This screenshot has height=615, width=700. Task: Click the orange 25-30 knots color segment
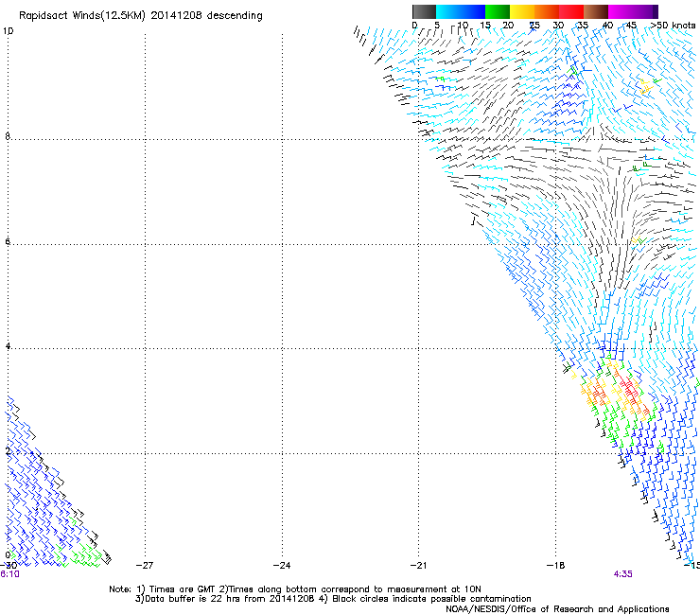547,11
